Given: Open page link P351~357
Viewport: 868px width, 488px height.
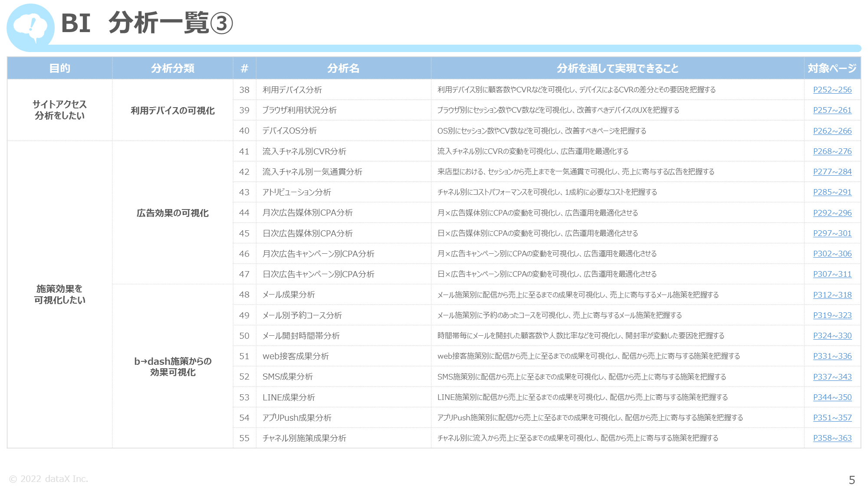Looking at the screenshot, I should point(832,418).
